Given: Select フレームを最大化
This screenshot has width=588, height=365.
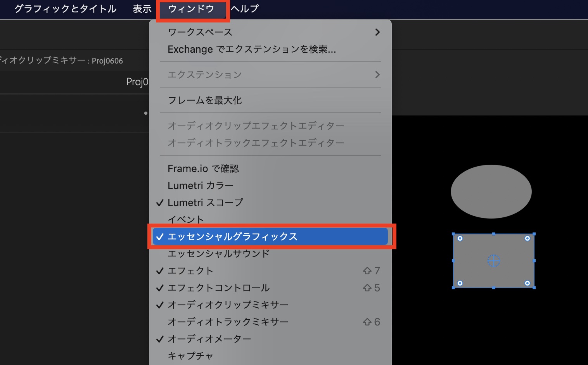Looking at the screenshot, I should 204,100.
